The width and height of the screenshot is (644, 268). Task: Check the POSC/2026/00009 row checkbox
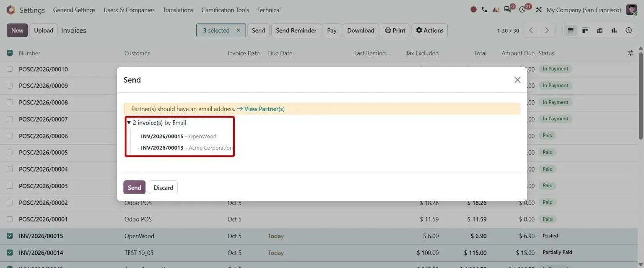coord(10,86)
